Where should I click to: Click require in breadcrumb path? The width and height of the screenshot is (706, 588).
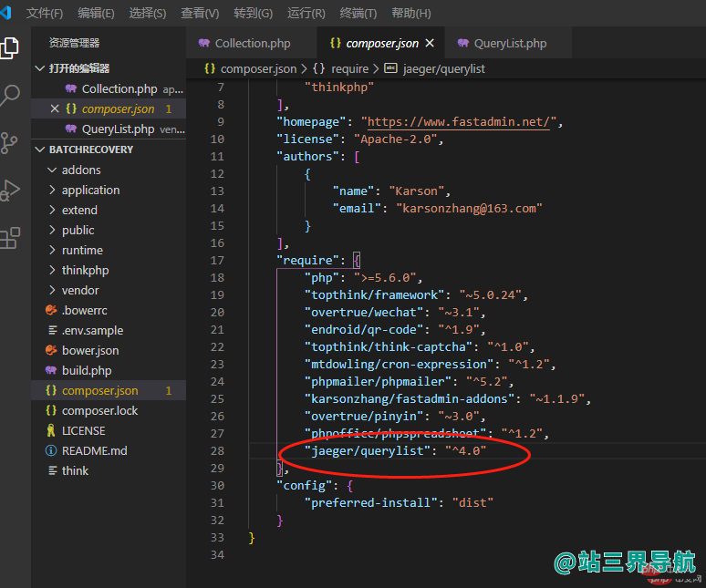tap(350, 69)
